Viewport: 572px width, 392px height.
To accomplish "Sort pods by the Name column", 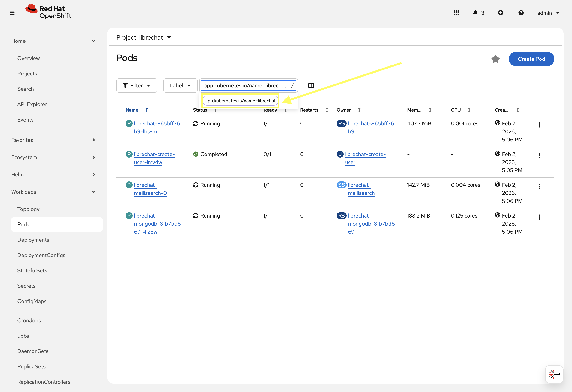I will tap(132, 110).
